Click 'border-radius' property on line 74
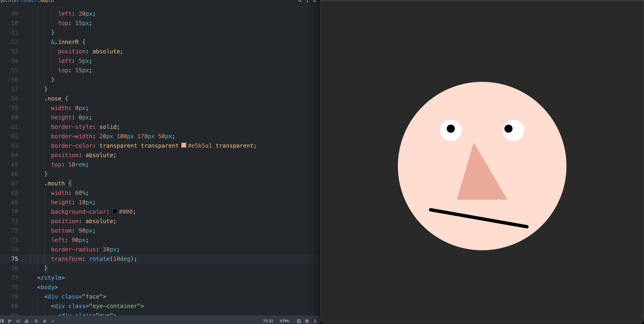 pyautogui.click(x=74, y=249)
